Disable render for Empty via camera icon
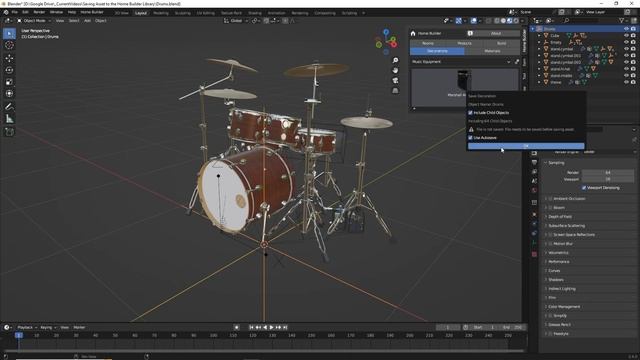 point(633,42)
